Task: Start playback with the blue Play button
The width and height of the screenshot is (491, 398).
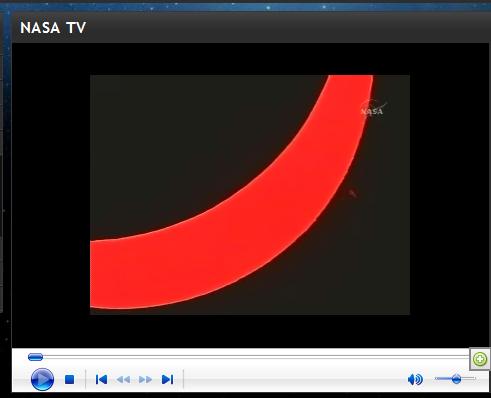Action: [42, 379]
